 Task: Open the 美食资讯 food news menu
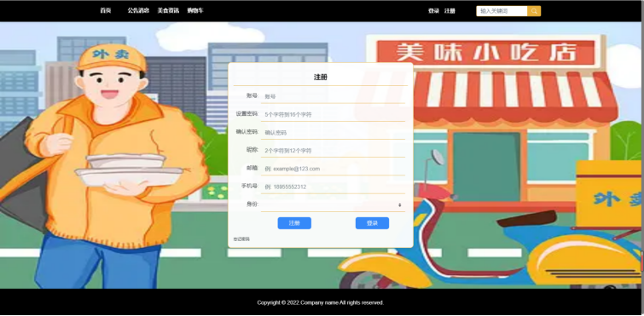click(x=168, y=11)
